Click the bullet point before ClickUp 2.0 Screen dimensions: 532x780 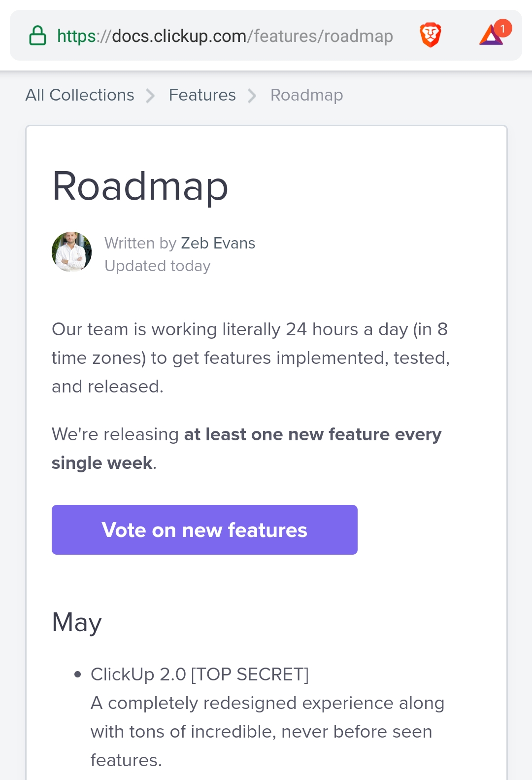pyautogui.click(x=77, y=674)
